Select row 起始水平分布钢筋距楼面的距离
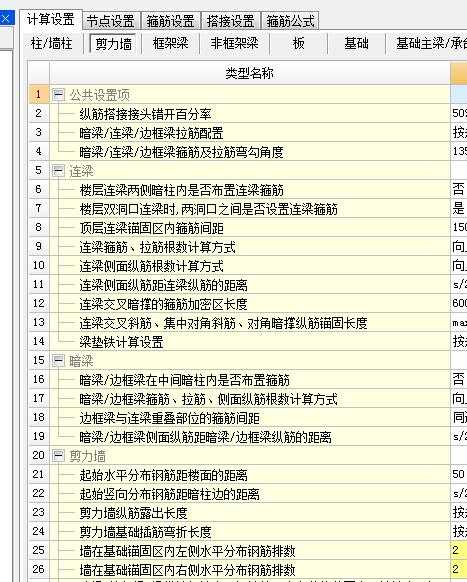The height and width of the screenshot is (582, 467). (249, 474)
